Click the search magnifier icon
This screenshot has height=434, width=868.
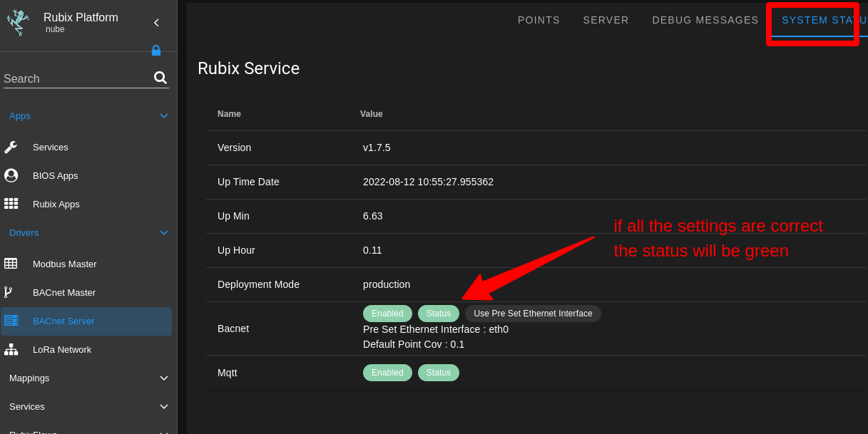160,78
